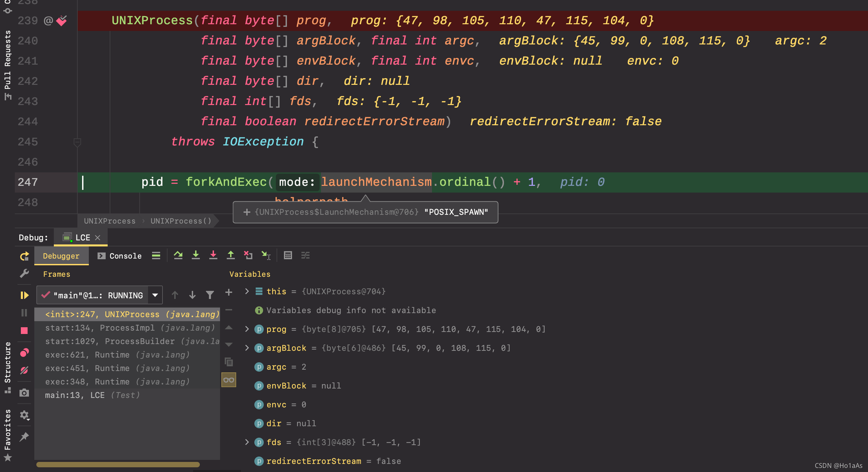868x472 pixels.
Task: Toggle the glasses watches view button
Action: pyautogui.click(x=229, y=380)
